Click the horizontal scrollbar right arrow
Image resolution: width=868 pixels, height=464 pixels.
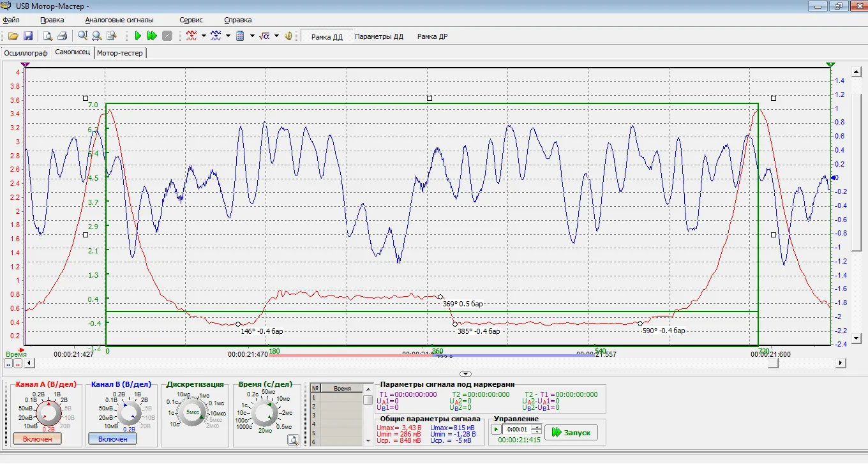(x=841, y=363)
